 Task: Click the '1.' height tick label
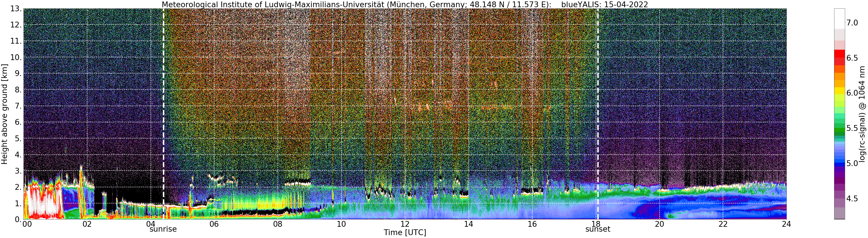18,203
